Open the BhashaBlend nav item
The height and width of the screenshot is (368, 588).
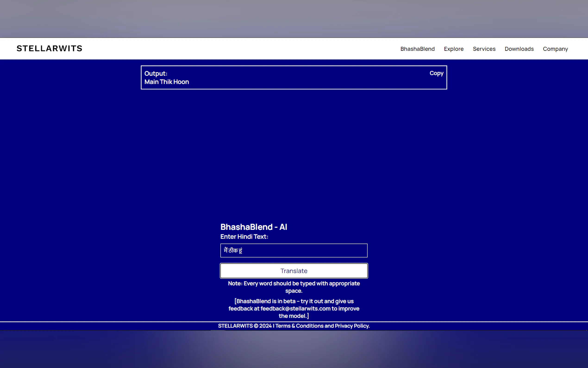(x=417, y=49)
